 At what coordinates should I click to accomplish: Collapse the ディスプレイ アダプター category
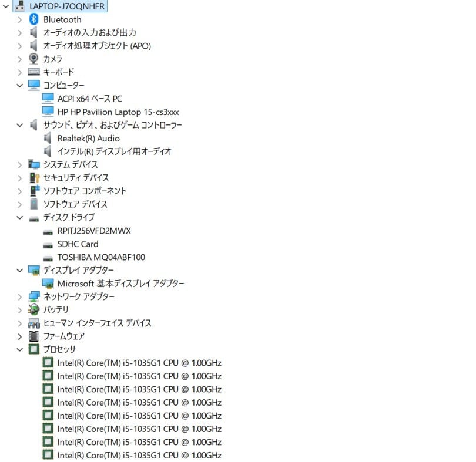point(20,270)
